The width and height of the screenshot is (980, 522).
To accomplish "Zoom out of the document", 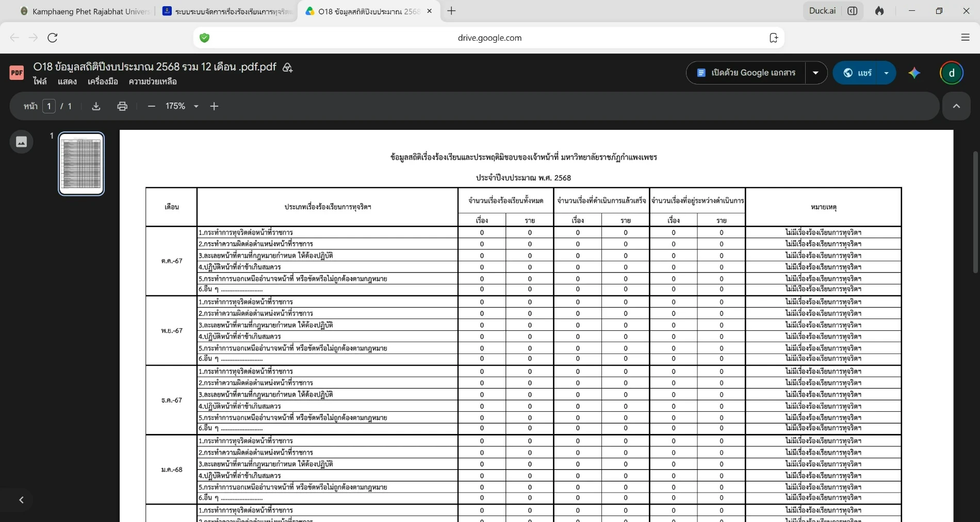I will (151, 106).
